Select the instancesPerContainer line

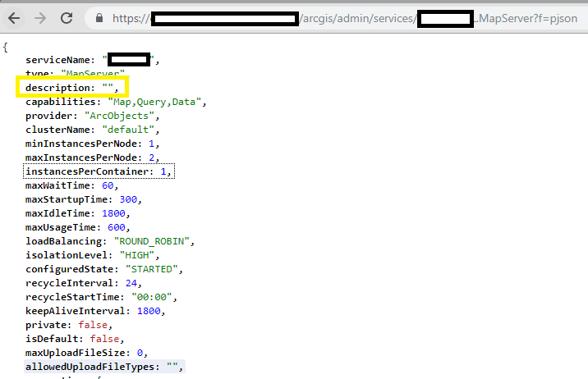pyautogui.click(x=99, y=171)
